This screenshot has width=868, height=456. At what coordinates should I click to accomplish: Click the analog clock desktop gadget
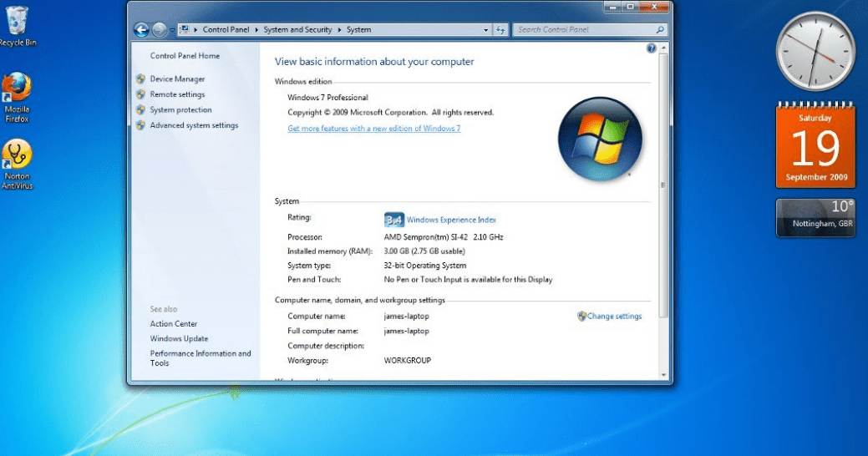815,51
